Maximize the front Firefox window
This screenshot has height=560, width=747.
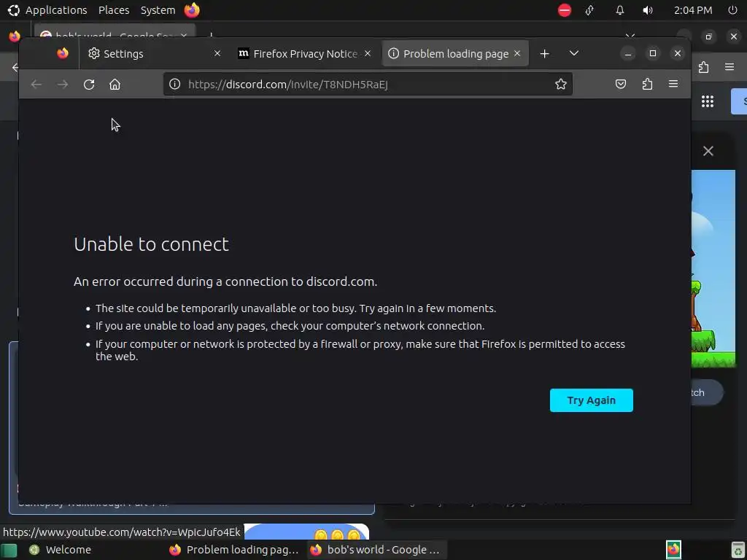coord(653,53)
